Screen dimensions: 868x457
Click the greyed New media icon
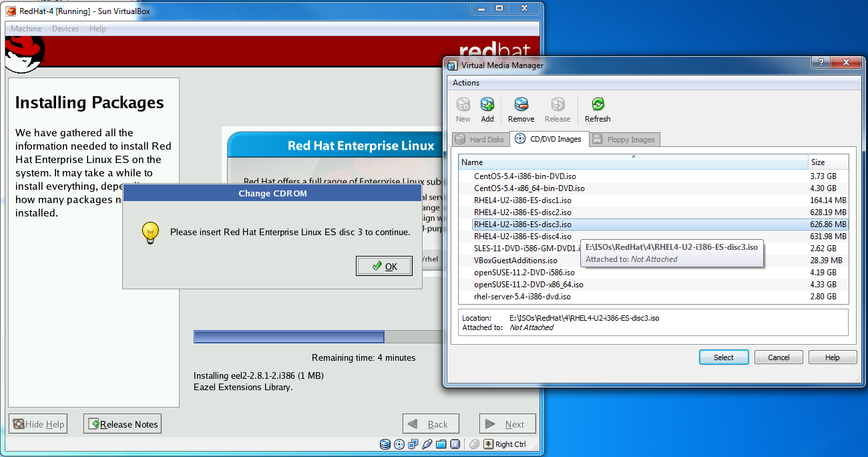[463, 104]
